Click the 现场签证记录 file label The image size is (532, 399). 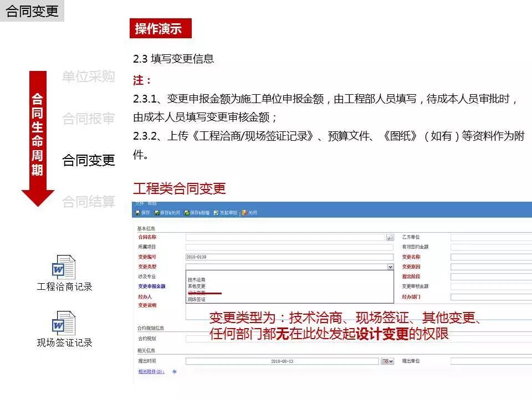(64, 342)
